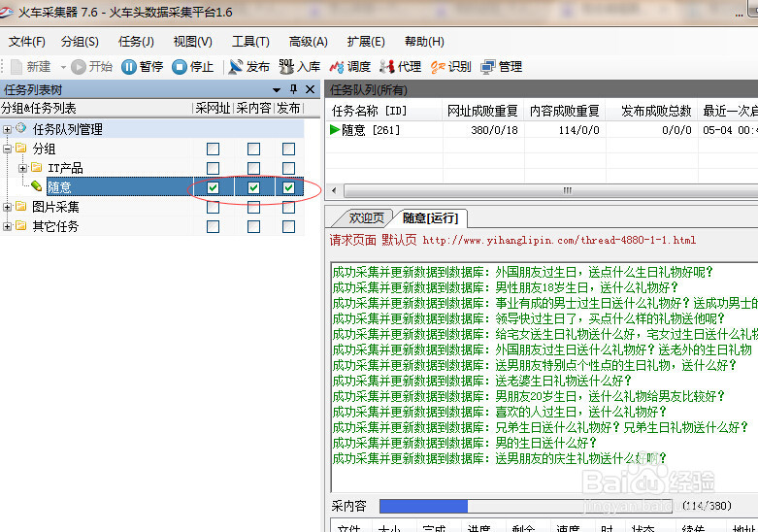
Task: Open the 调度 (Schedule) tool icon
Action: point(337,67)
